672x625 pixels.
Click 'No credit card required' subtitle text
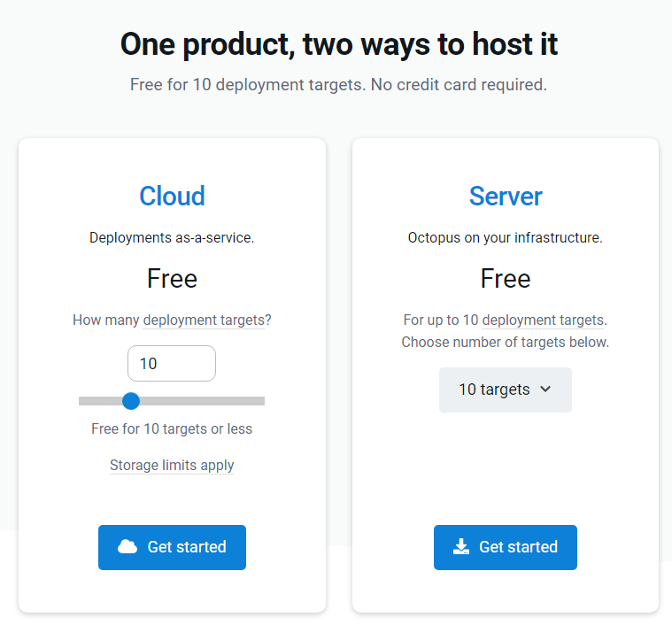click(459, 85)
